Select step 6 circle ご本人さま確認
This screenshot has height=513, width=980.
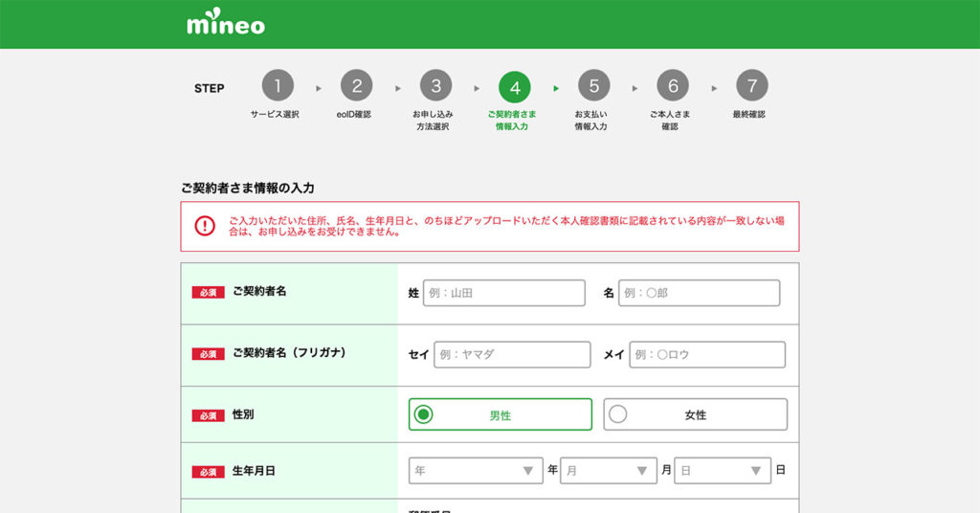pyautogui.click(x=673, y=85)
